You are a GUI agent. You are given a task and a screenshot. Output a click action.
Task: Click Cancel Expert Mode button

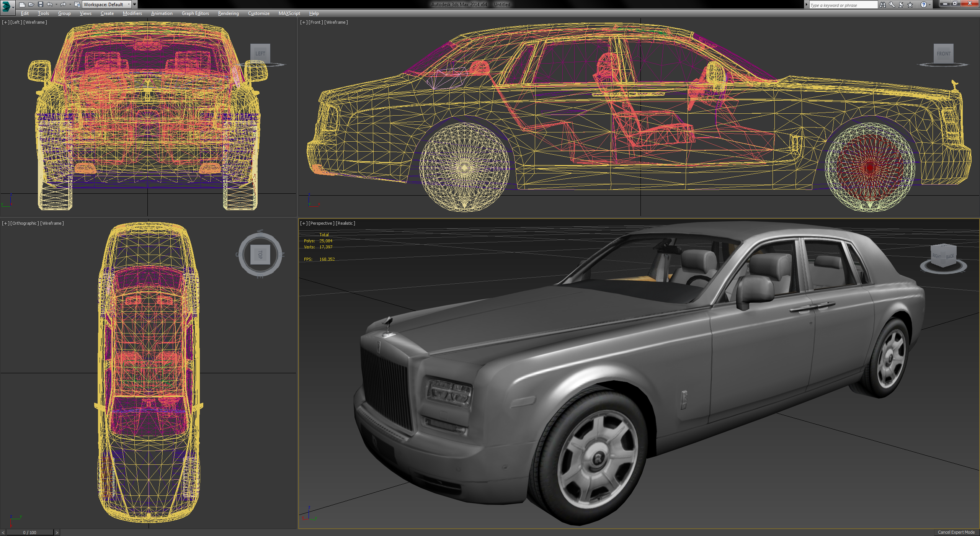956,532
